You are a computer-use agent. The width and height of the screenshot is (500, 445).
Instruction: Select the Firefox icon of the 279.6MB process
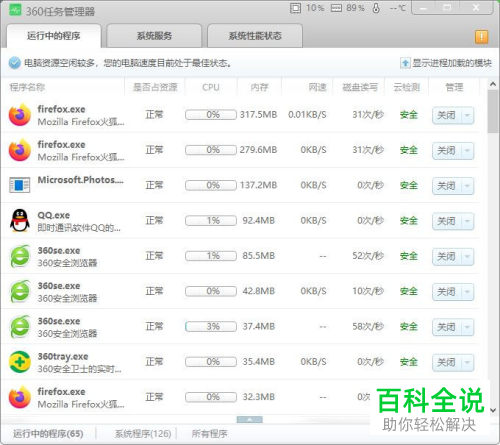[x=20, y=150]
